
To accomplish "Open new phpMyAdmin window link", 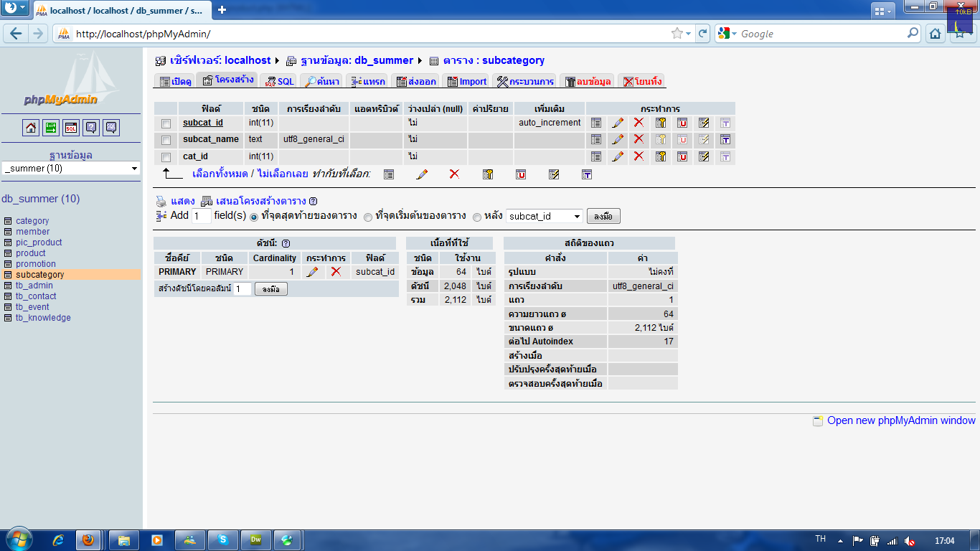I will tap(901, 420).
